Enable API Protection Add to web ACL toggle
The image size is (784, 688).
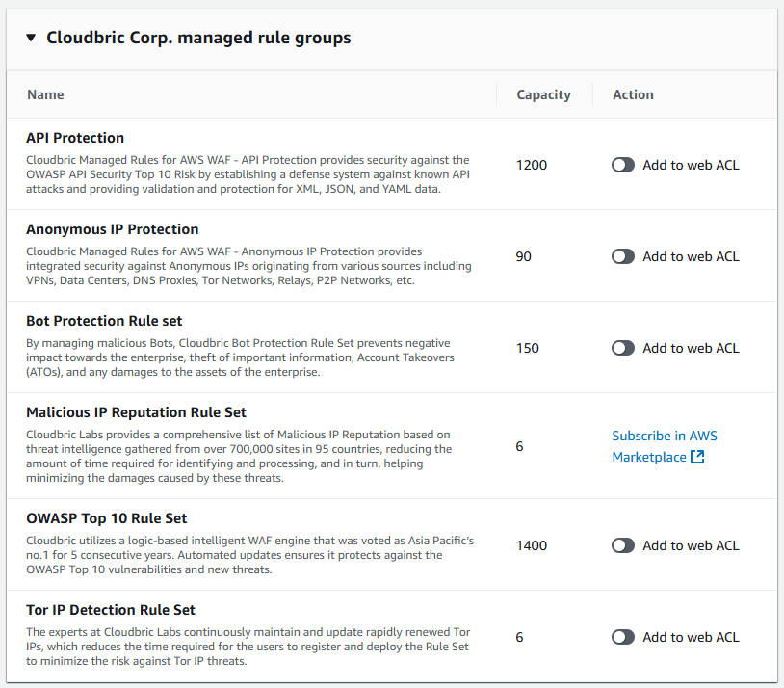tap(623, 165)
